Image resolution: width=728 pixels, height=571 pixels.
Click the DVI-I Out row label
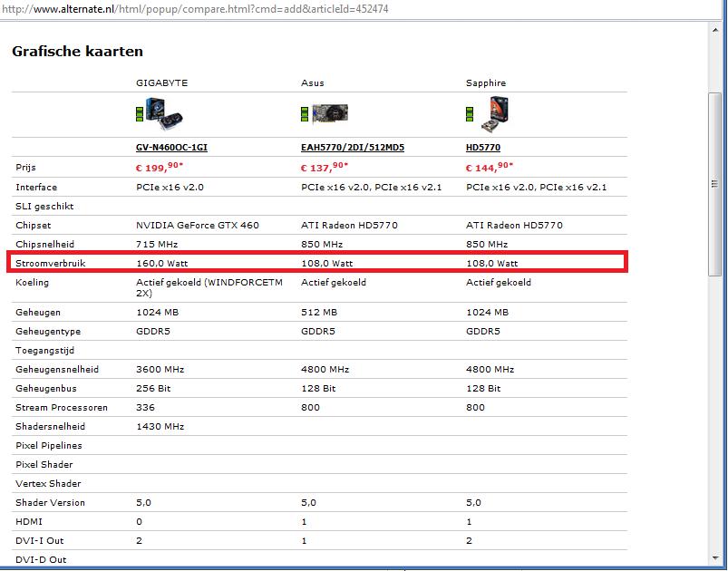click(x=40, y=541)
